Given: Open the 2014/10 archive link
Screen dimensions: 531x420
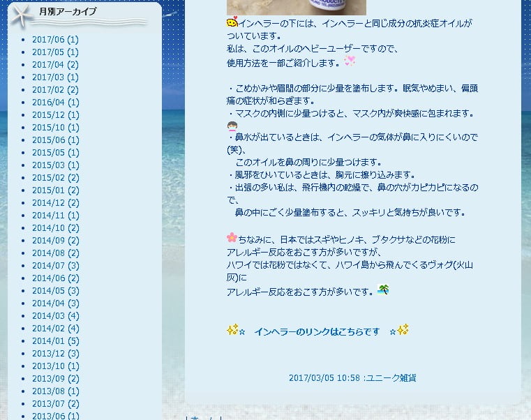Looking at the screenshot, I should 56,228.
